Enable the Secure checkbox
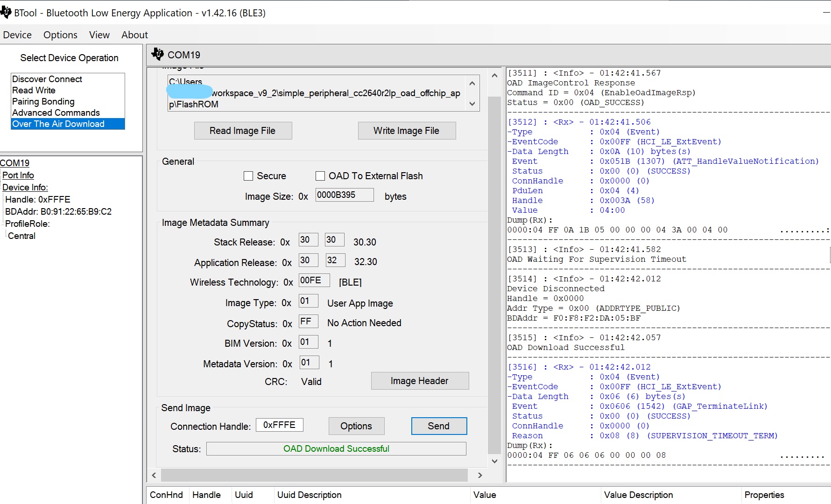 248,176
